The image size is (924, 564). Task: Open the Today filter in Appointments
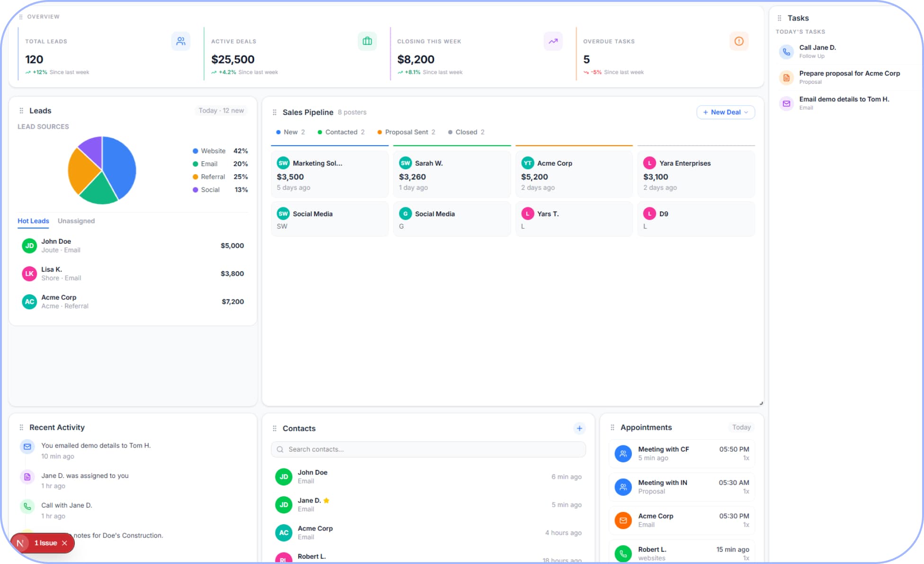pos(741,427)
